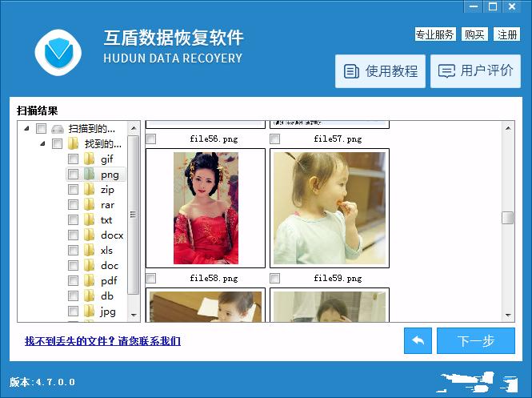Open the 使用教程 tutorial button
532x398 pixels.
[380, 71]
